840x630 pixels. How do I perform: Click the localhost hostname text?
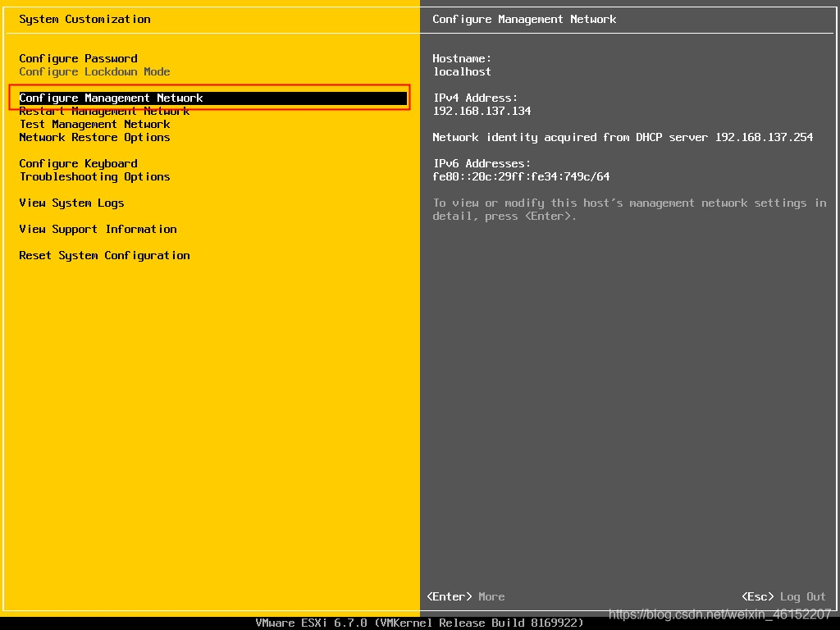pos(462,71)
